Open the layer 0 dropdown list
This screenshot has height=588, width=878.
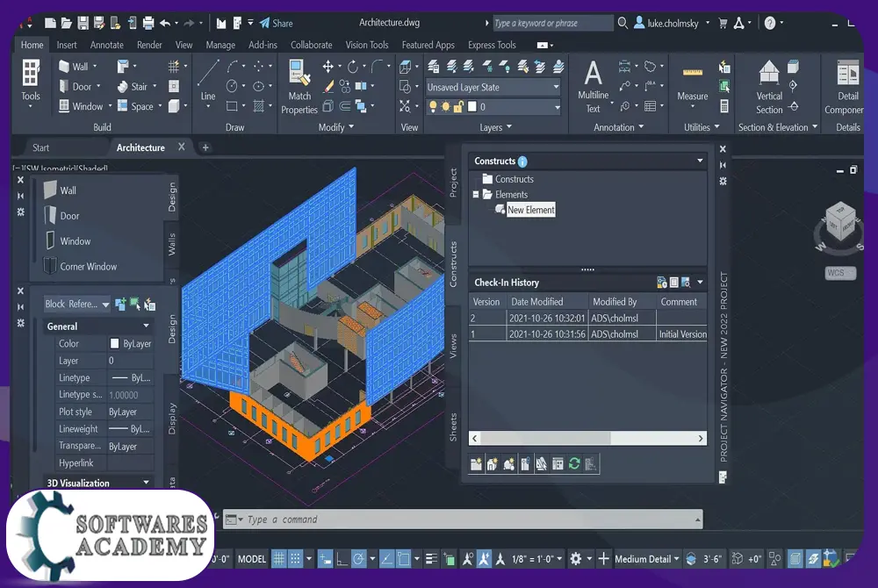tap(558, 107)
